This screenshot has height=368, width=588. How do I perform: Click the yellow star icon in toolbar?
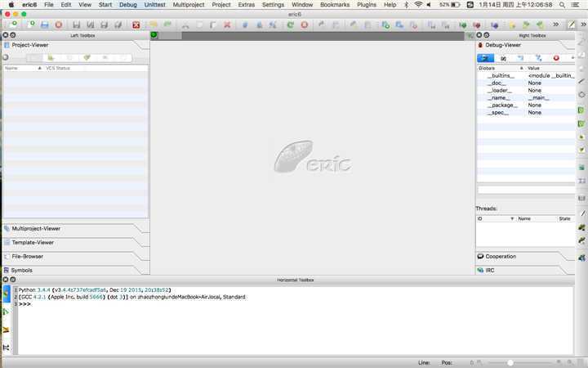tap(512, 25)
